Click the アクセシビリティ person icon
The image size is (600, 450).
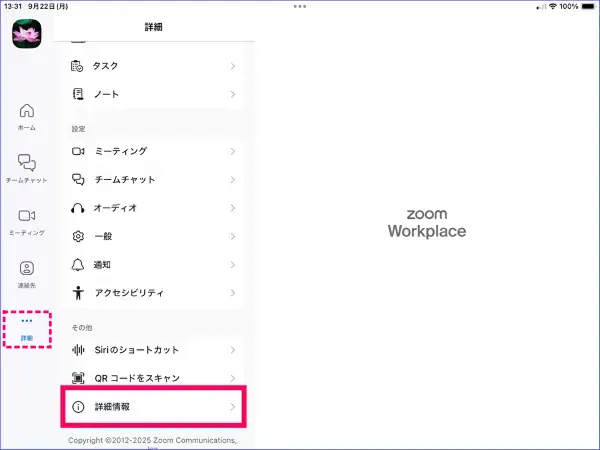78,294
